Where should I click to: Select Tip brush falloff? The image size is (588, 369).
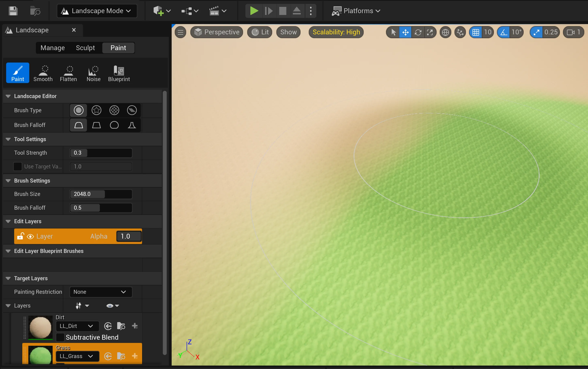point(132,125)
